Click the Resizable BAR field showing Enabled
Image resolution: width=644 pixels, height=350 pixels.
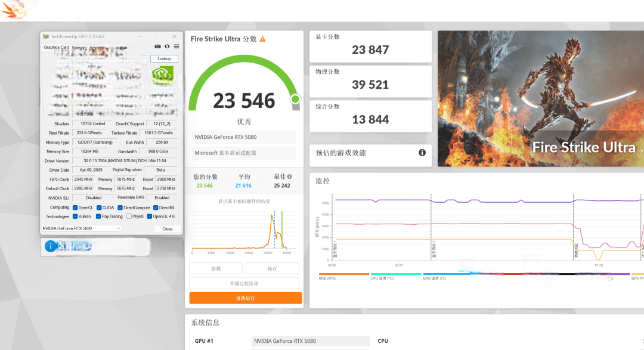click(x=162, y=198)
